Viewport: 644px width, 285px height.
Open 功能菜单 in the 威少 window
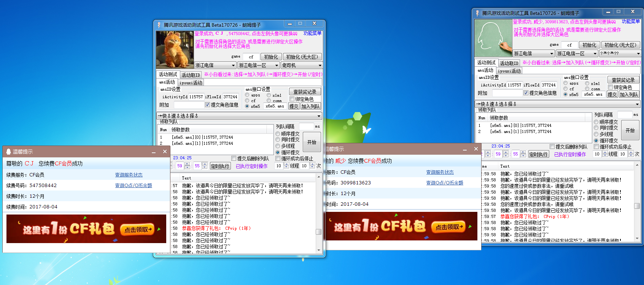[x=631, y=22]
